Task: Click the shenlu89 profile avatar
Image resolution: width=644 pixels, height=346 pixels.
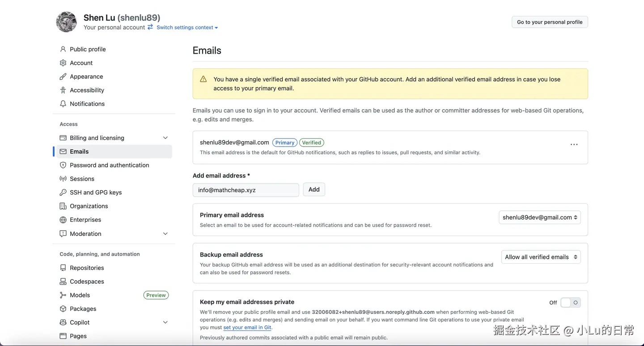Action: (x=66, y=22)
